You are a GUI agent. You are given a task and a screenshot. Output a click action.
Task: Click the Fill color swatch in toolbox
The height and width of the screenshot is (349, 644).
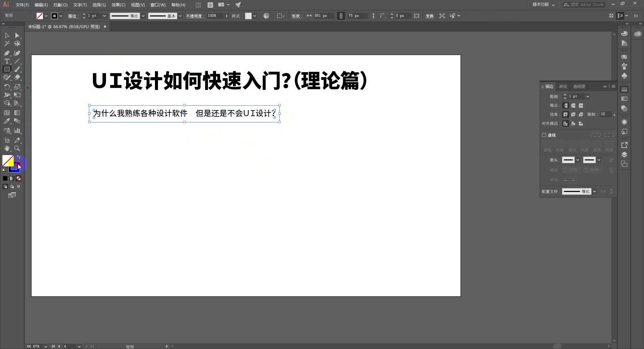click(x=8, y=161)
